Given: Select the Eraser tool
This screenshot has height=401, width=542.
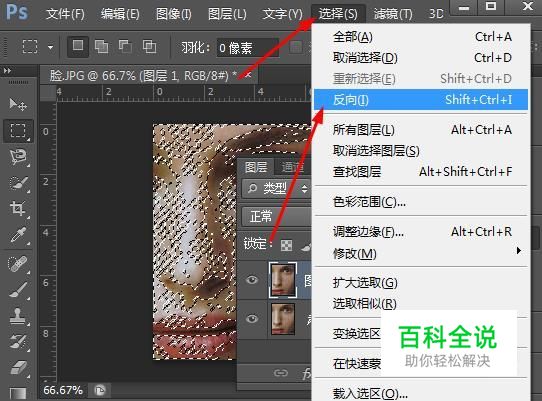Looking at the screenshot, I should tap(18, 368).
